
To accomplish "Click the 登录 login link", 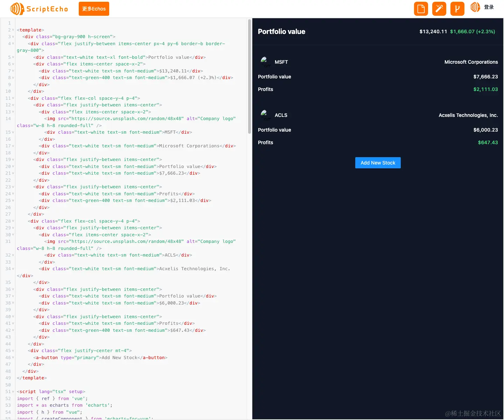I will 489,7.
